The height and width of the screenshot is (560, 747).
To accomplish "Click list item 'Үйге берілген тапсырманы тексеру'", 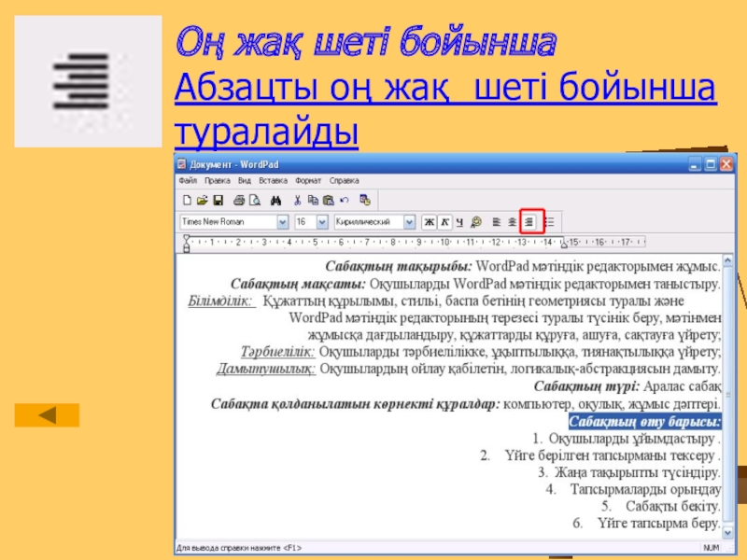I will (610, 455).
